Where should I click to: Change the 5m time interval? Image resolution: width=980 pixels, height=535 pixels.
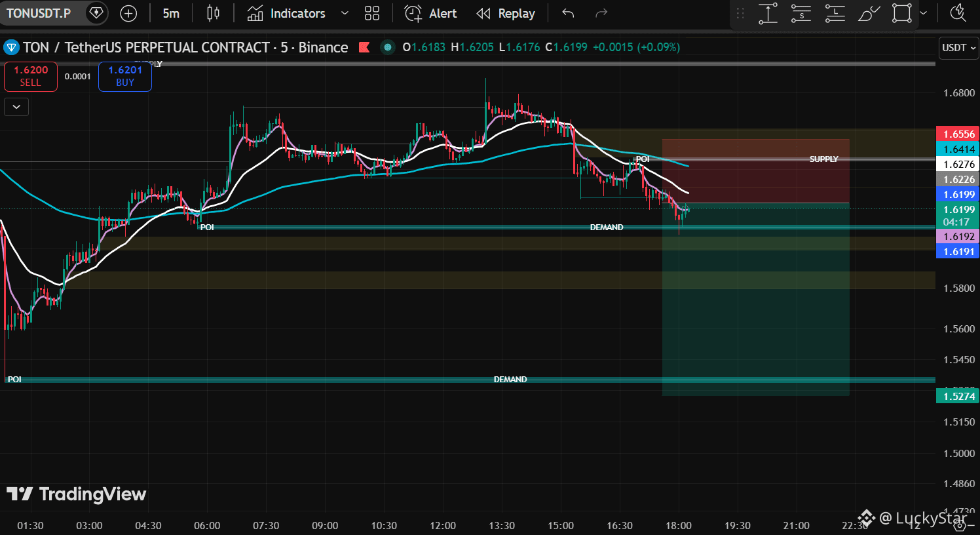(x=171, y=13)
